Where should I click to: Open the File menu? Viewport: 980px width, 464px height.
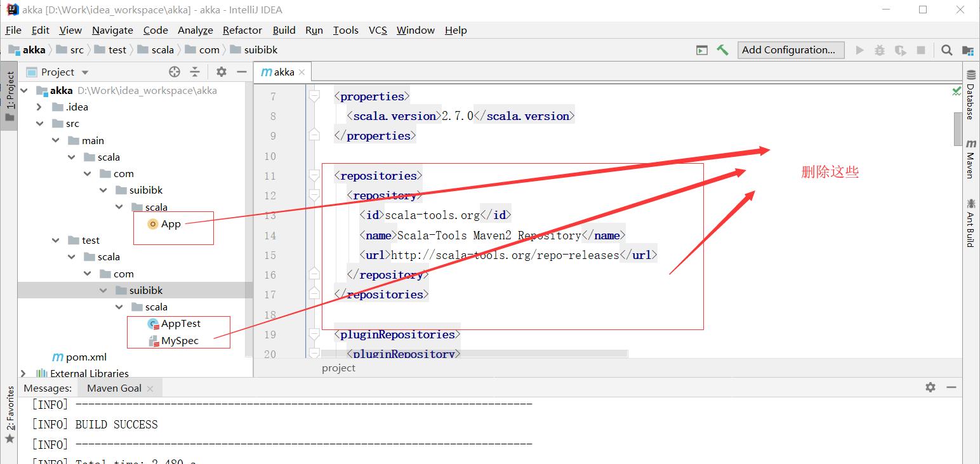pos(13,30)
